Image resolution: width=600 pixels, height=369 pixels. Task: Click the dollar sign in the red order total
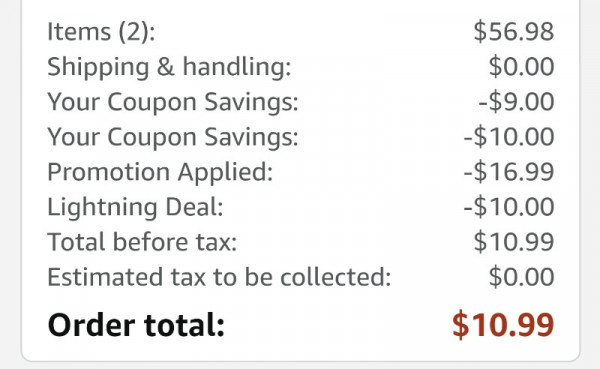(461, 325)
